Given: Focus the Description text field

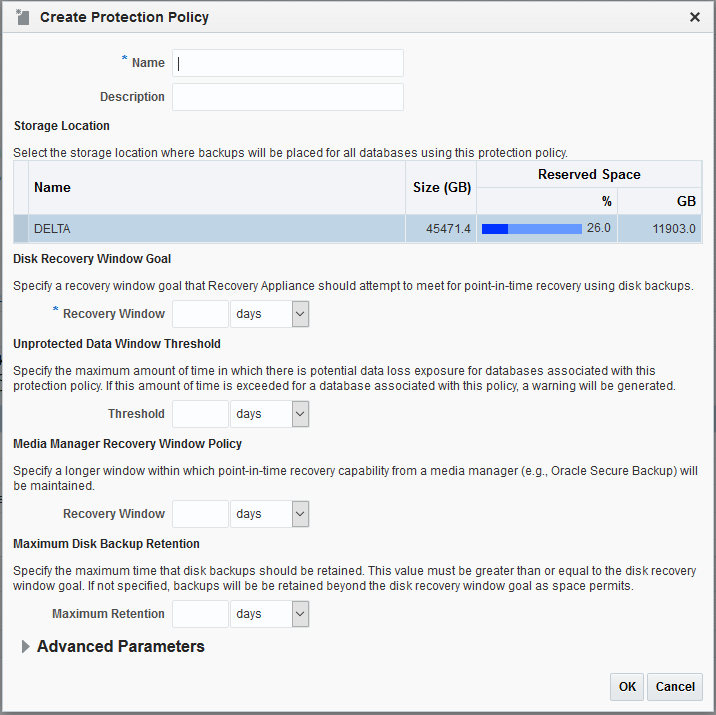Looking at the screenshot, I should tap(288, 97).
